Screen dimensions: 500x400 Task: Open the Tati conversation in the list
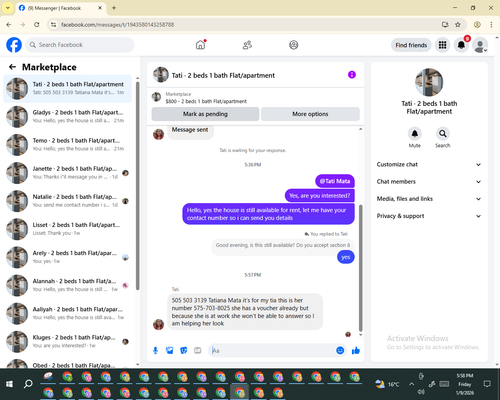click(67, 88)
